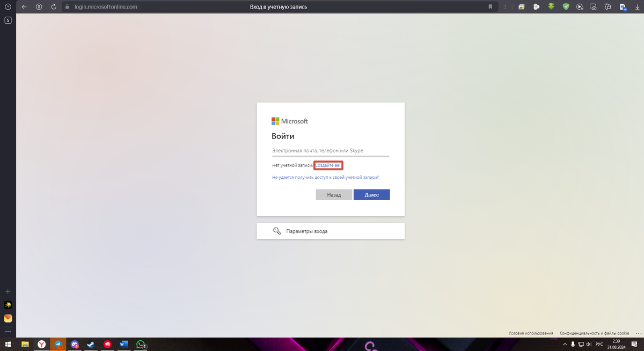Image resolution: width=644 pixels, height=351 pixels.
Task: Open Discord from the taskbar
Action: point(75,344)
